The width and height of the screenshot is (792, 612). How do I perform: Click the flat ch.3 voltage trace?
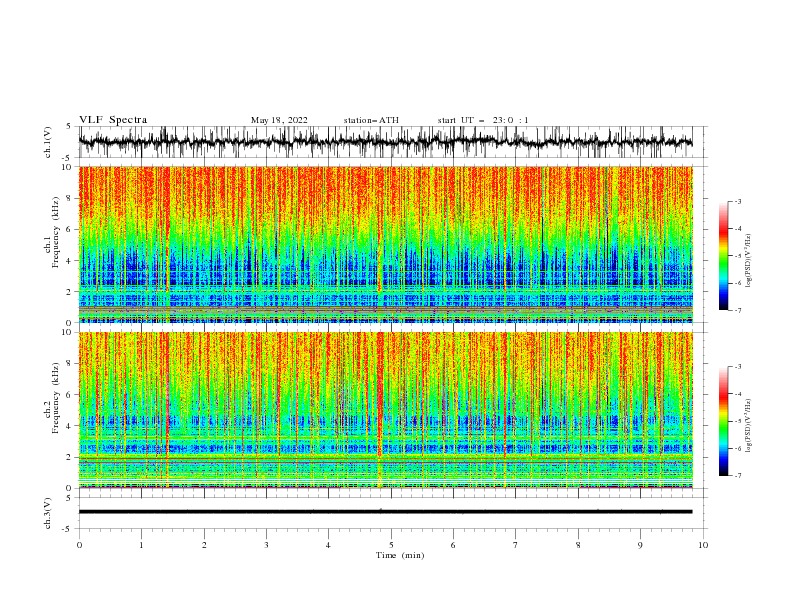[x=385, y=512]
